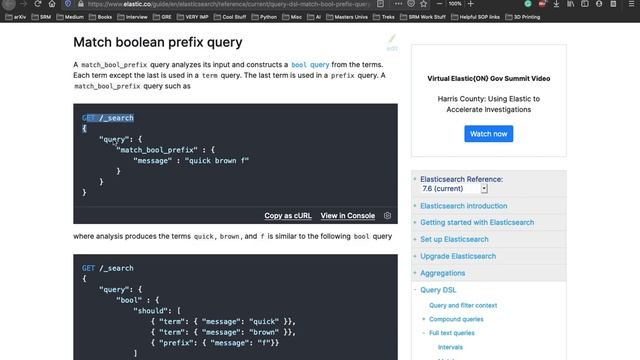This screenshot has width=640, height=360.
Task: Click the pencil edit icon beside title
Action: pos(392,42)
